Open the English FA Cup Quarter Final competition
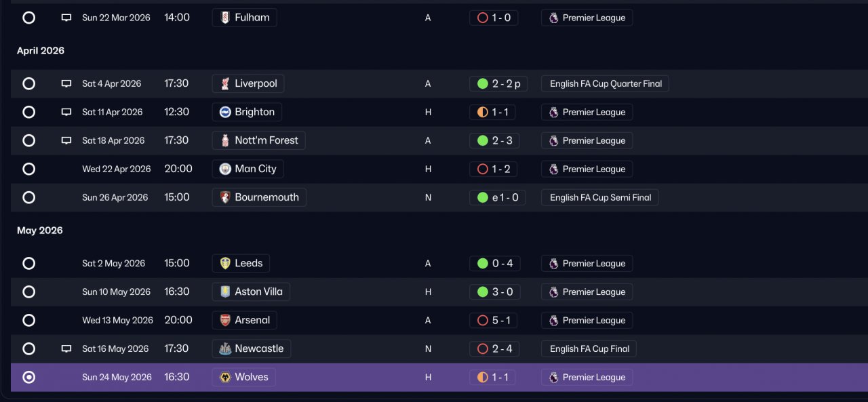This screenshot has height=402, width=868. click(x=606, y=83)
